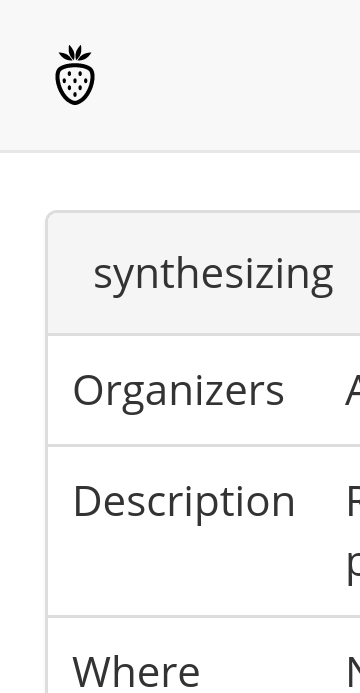The image size is (360, 693).
Task: Click the "synthesizing" card title
Action: click(x=213, y=274)
